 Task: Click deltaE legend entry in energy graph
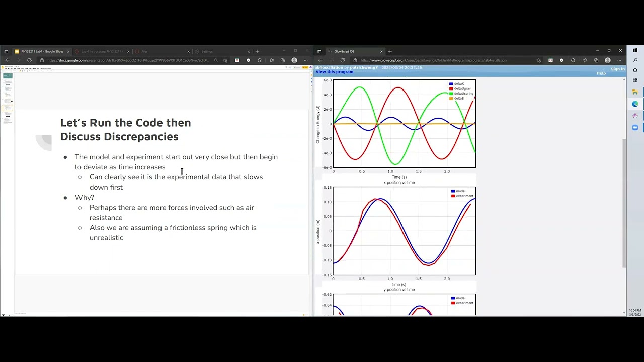457,98
